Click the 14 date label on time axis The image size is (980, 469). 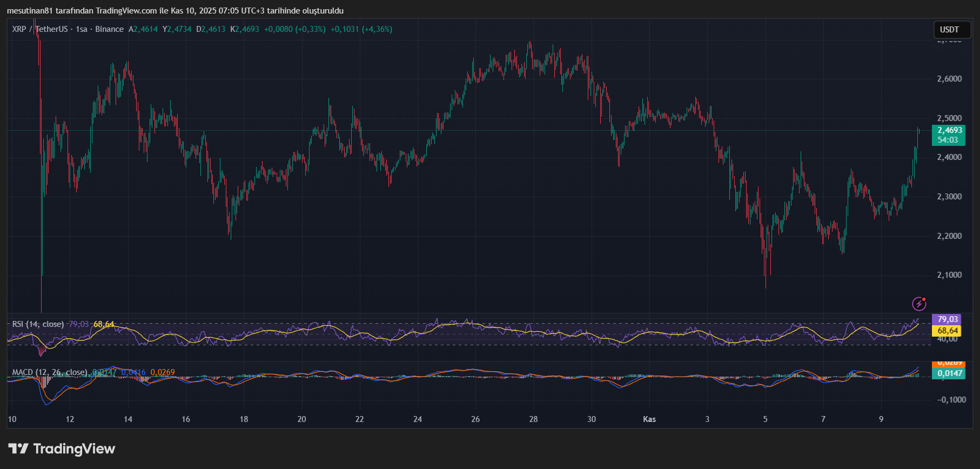128,419
